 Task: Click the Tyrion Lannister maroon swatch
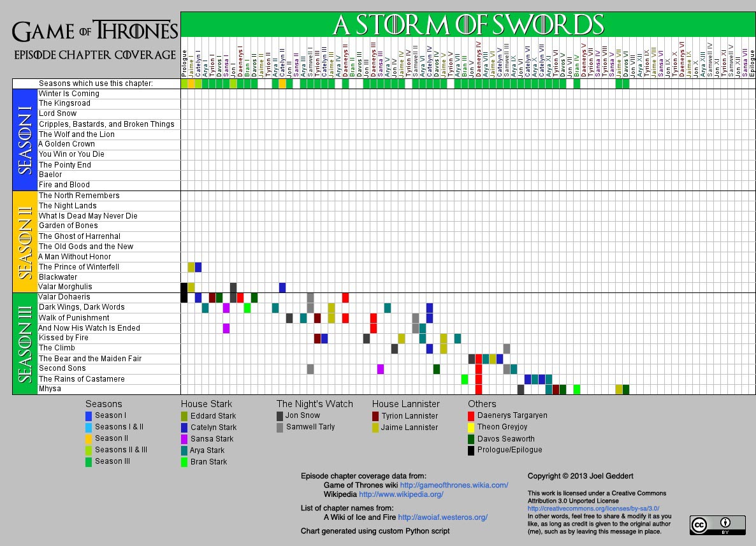[375, 416]
